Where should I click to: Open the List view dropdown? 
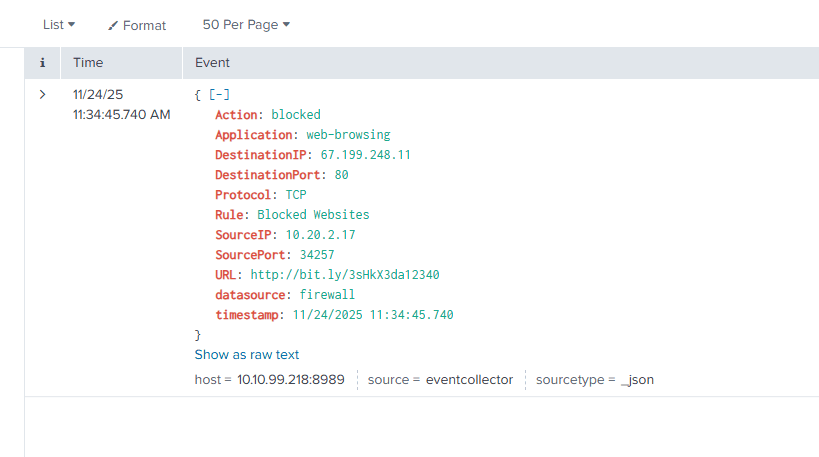pyautogui.click(x=59, y=25)
